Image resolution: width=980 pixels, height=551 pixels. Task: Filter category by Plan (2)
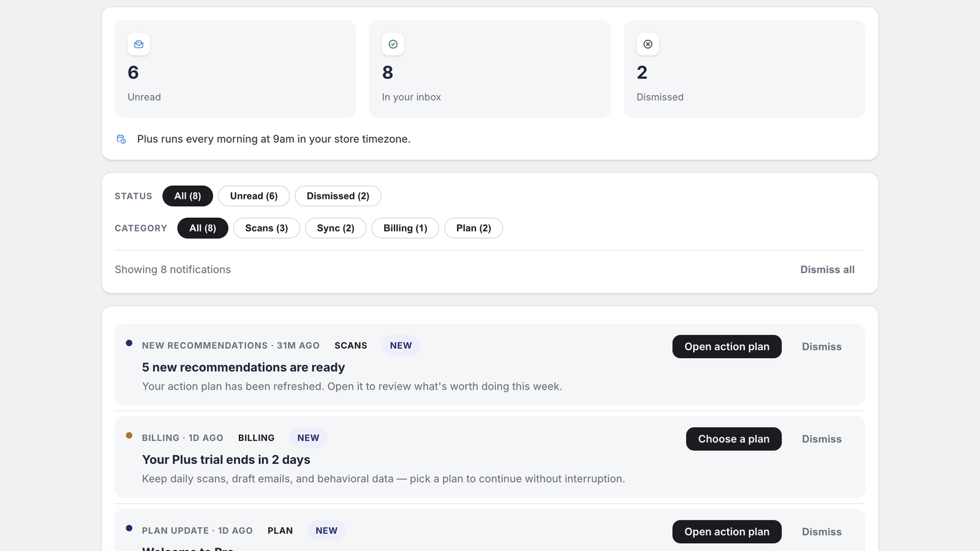click(x=473, y=228)
